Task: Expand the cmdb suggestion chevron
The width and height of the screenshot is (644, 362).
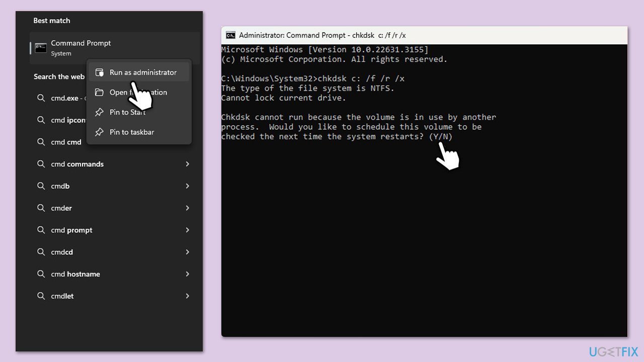Action: pyautogui.click(x=187, y=186)
